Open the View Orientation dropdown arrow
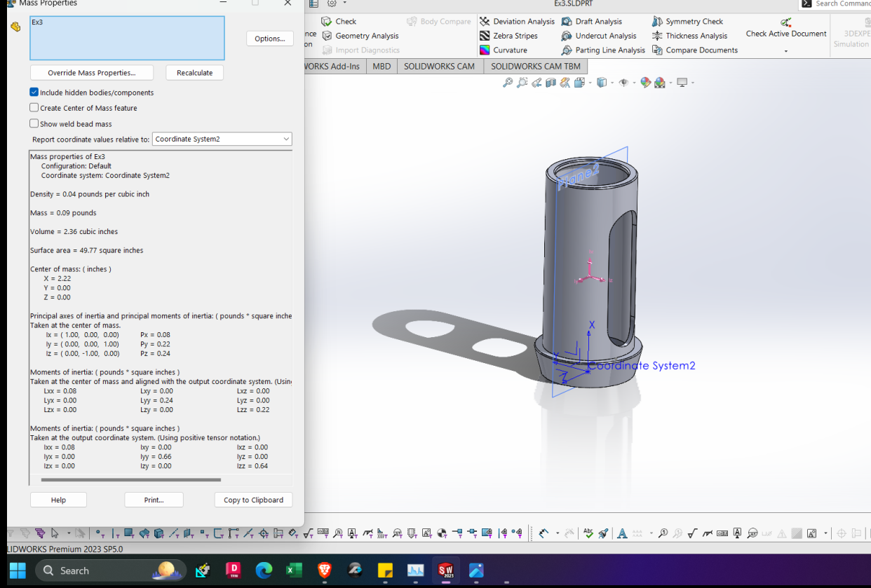Image resolution: width=871 pixels, height=588 pixels. [x=590, y=83]
